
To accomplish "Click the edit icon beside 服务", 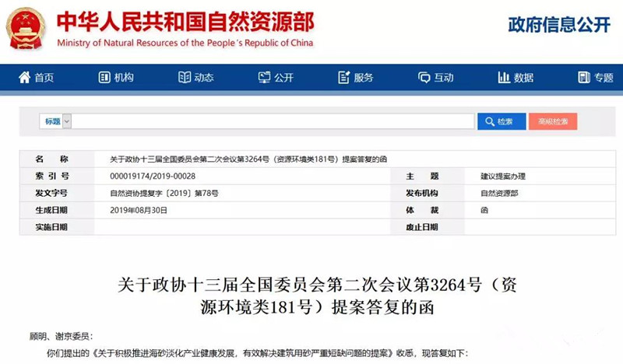I will pyautogui.click(x=343, y=78).
